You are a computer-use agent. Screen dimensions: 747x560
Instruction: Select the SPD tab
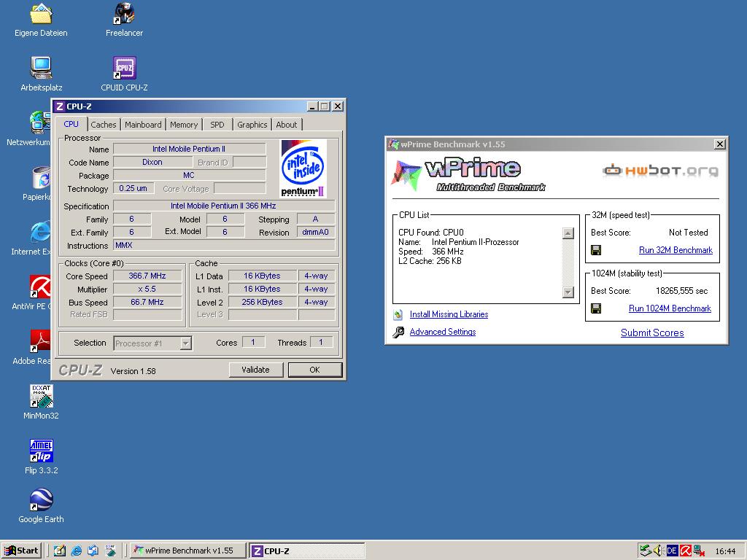(217, 124)
